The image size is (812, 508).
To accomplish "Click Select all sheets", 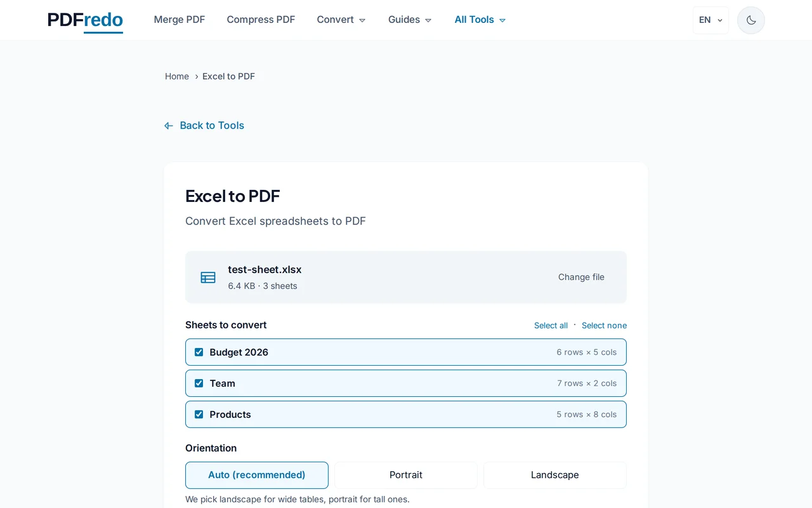I will [551, 325].
